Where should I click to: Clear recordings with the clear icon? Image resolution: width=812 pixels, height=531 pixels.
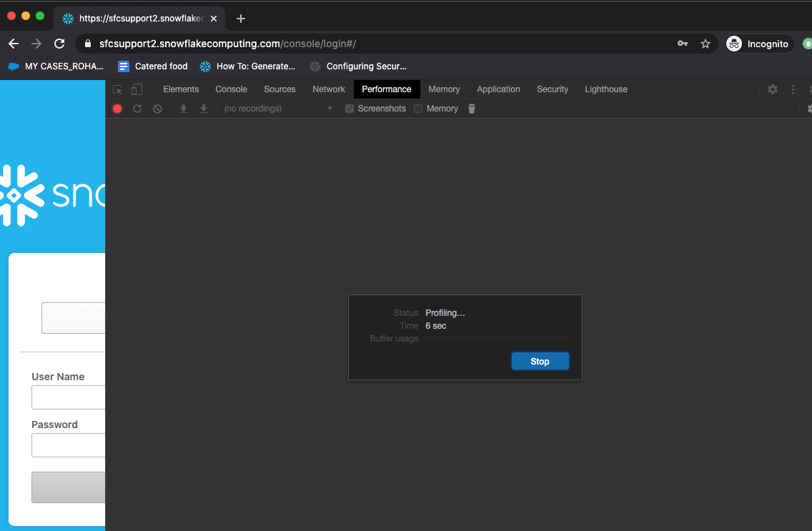click(157, 109)
